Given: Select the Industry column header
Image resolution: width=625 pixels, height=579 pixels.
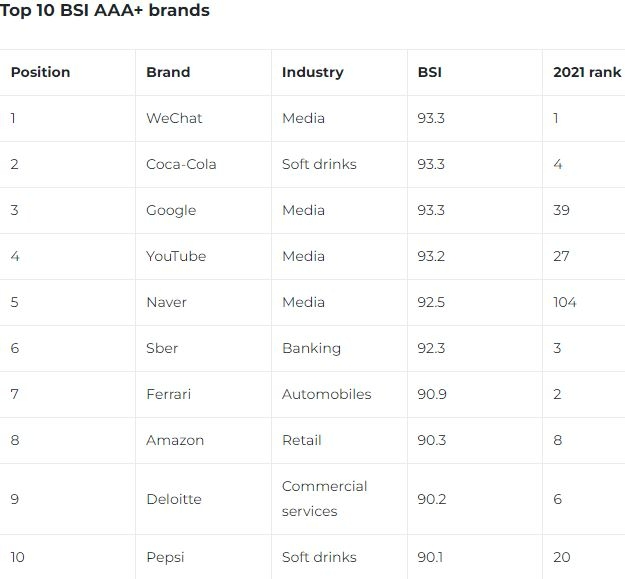Looking at the screenshot, I should pyautogui.click(x=312, y=72).
